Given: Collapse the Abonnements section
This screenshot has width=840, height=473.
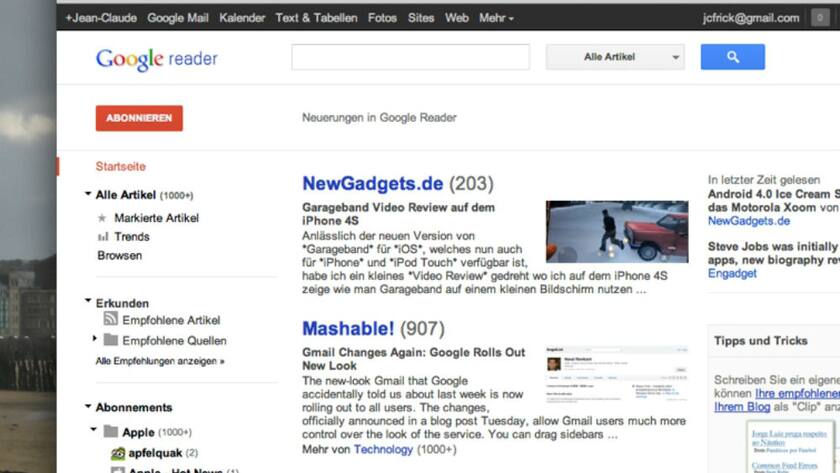Looking at the screenshot, I should point(88,406).
